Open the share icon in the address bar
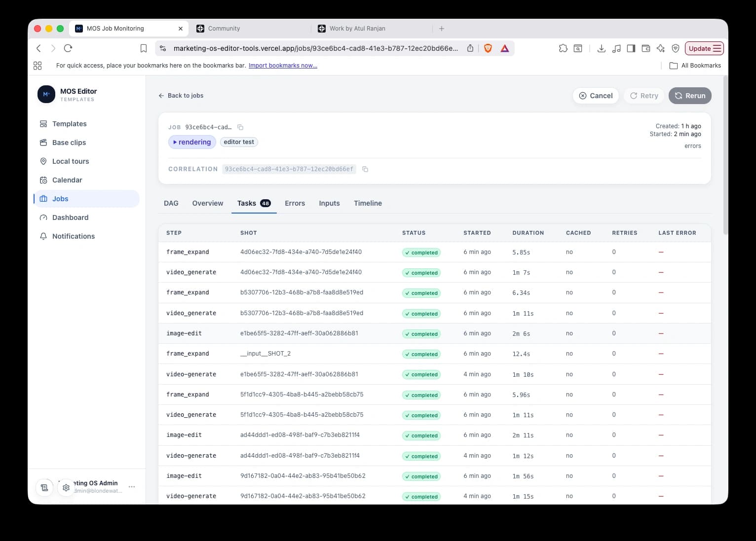The image size is (756, 541). [470, 48]
